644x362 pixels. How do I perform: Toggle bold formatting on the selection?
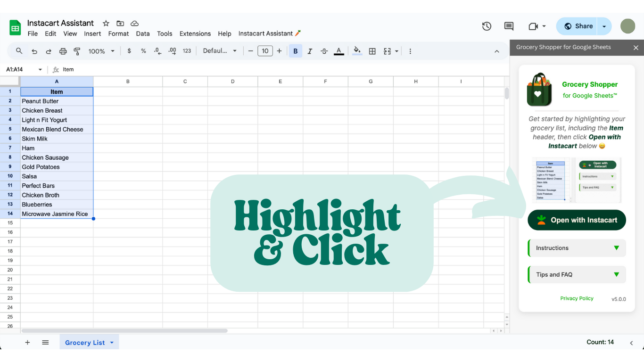pos(295,50)
